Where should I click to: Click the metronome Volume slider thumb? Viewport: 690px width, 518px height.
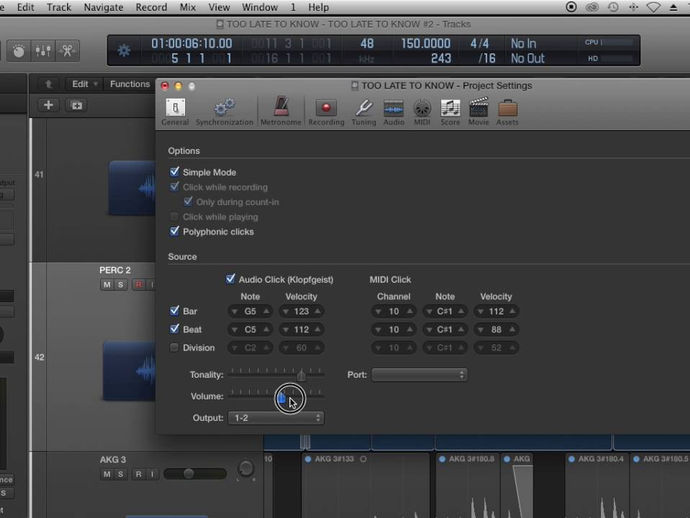[x=282, y=398]
